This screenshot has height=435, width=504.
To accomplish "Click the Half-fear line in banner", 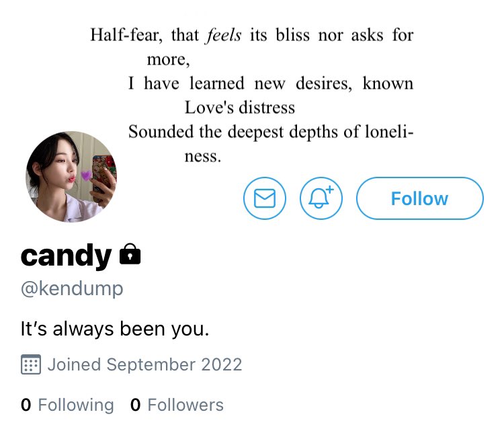I will click(252, 35).
